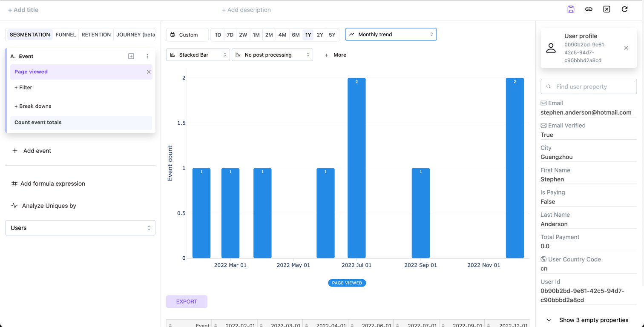Switch to the FUNNEL tab
The width and height of the screenshot is (644, 327).
click(66, 34)
